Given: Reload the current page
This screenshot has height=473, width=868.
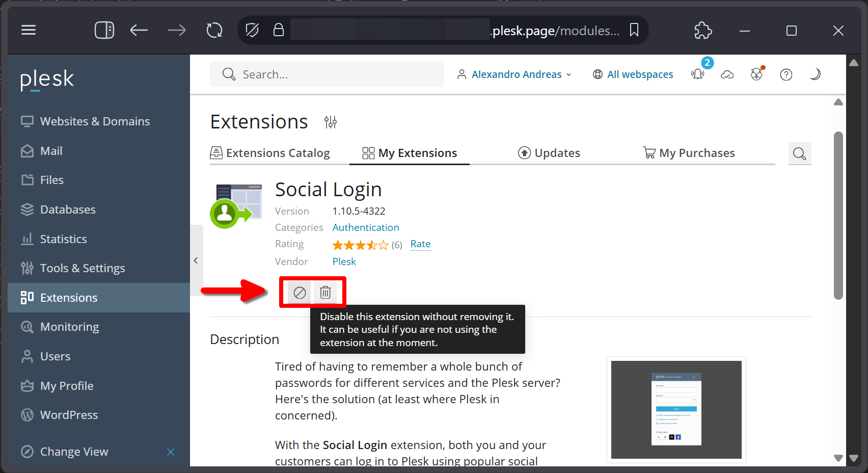Looking at the screenshot, I should [214, 30].
